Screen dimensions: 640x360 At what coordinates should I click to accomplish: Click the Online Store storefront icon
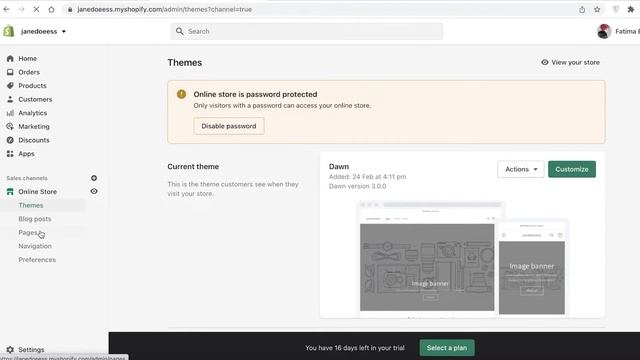(x=10, y=192)
